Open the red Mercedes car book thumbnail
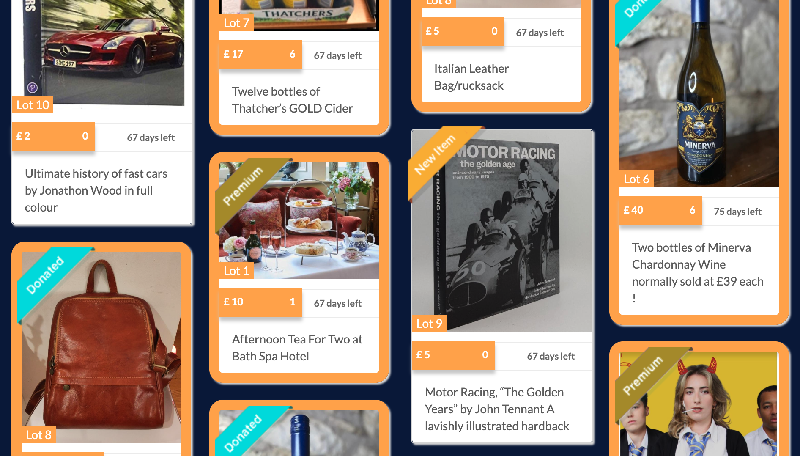Image resolution: width=800 pixels, height=456 pixels. [105, 52]
